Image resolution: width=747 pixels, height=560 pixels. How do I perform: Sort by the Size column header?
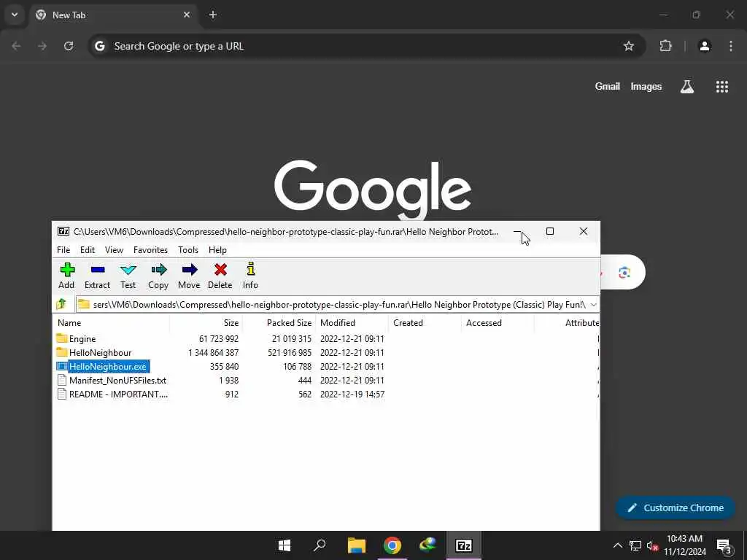pyautogui.click(x=206, y=323)
